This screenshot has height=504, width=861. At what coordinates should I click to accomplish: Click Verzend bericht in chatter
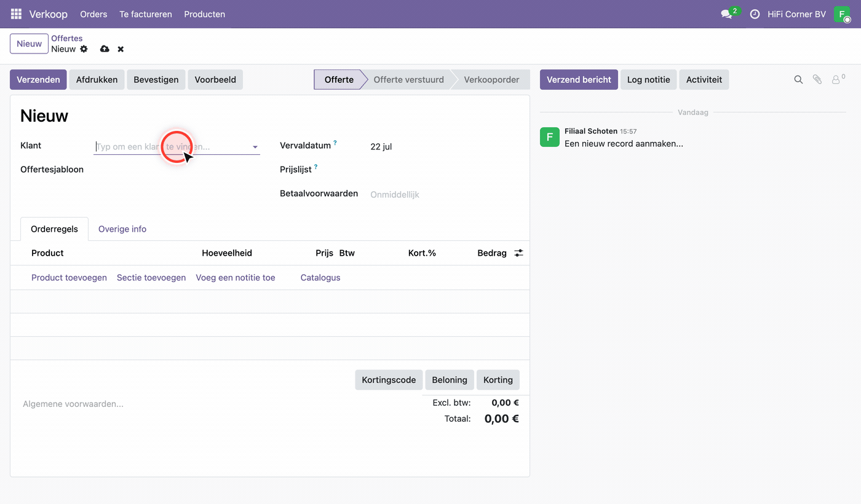coord(579,79)
